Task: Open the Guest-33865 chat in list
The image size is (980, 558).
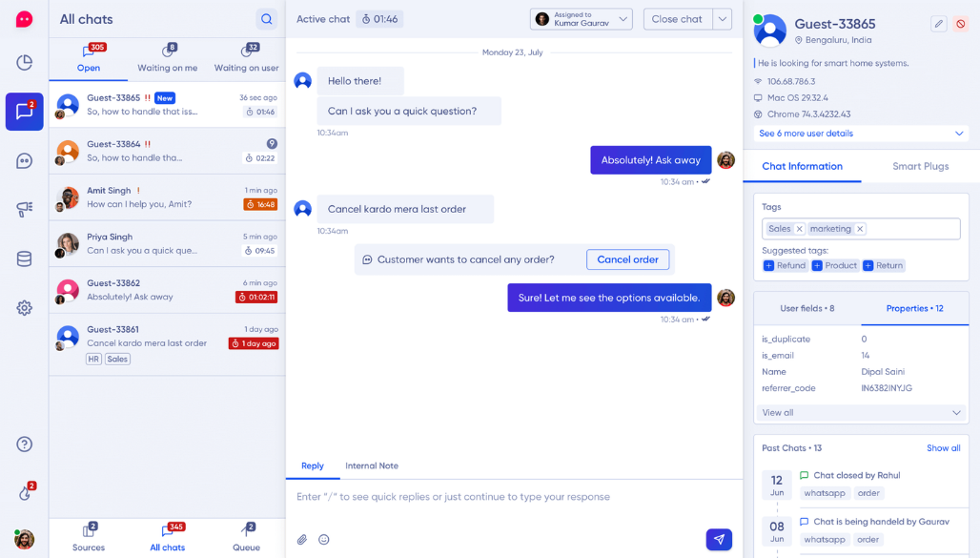Action: point(168,105)
